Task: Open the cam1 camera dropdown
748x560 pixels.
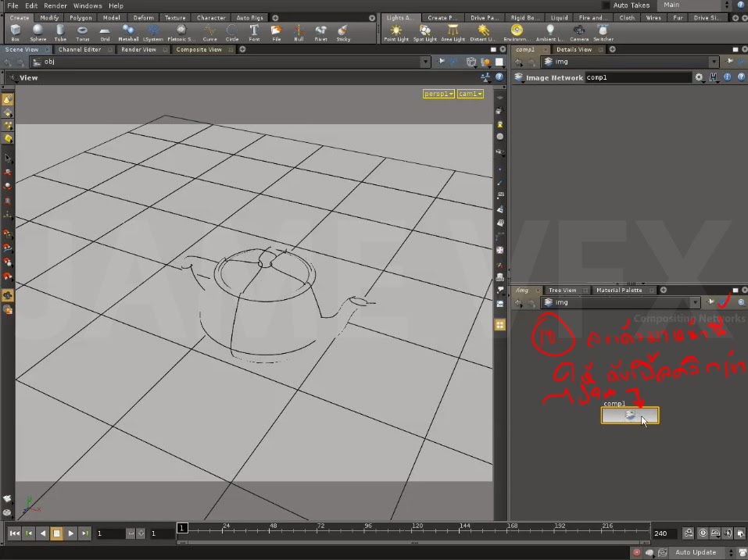Action: pos(471,94)
